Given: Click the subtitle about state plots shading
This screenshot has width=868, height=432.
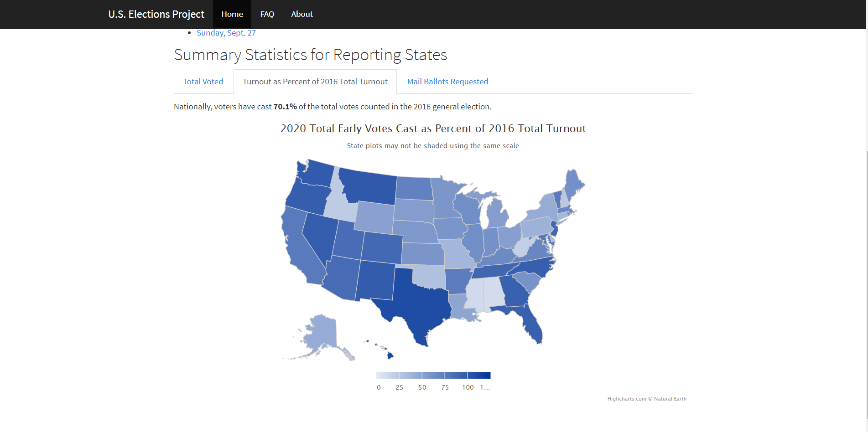Looking at the screenshot, I should pos(433,146).
